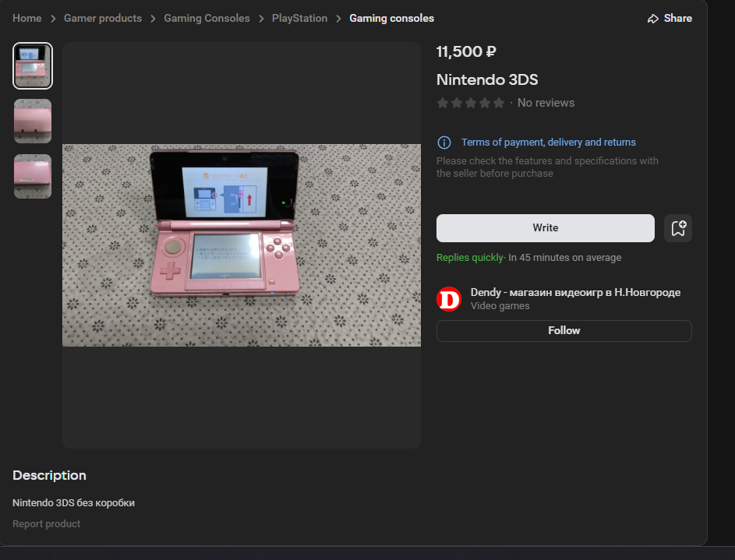Image resolution: width=735 pixels, height=560 pixels.
Task: Click the main Nintendo 3DS product photo
Action: pos(242,245)
